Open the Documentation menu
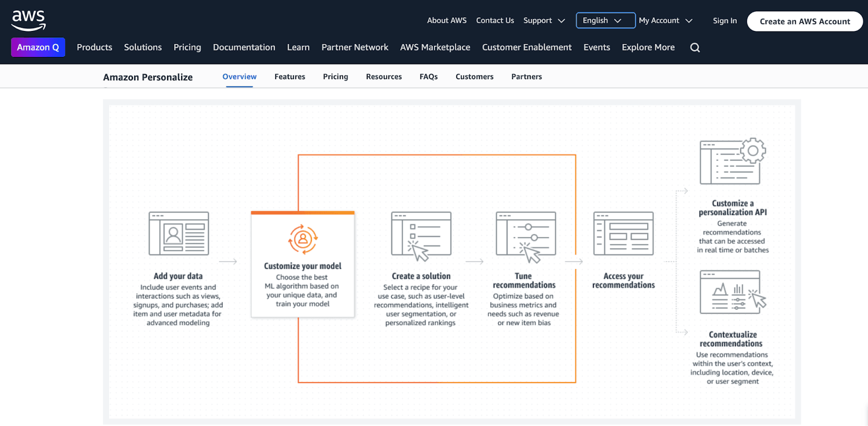The height and width of the screenshot is (426, 868). pyautogui.click(x=244, y=47)
